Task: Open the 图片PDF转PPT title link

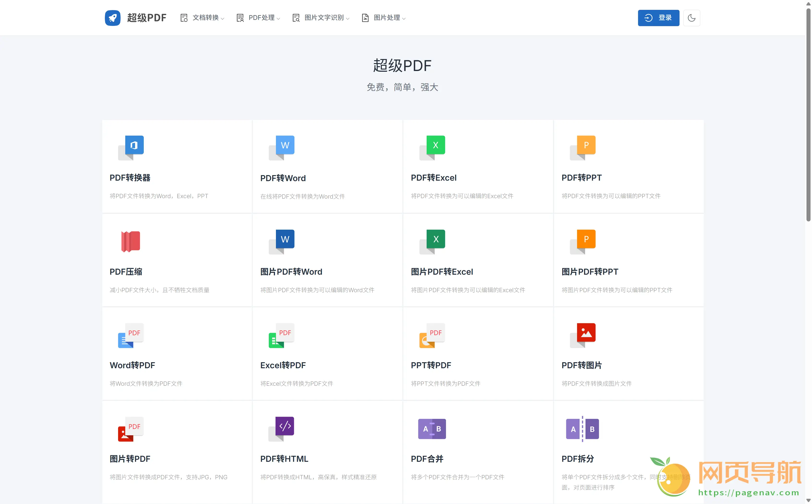Action: (x=590, y=272)
